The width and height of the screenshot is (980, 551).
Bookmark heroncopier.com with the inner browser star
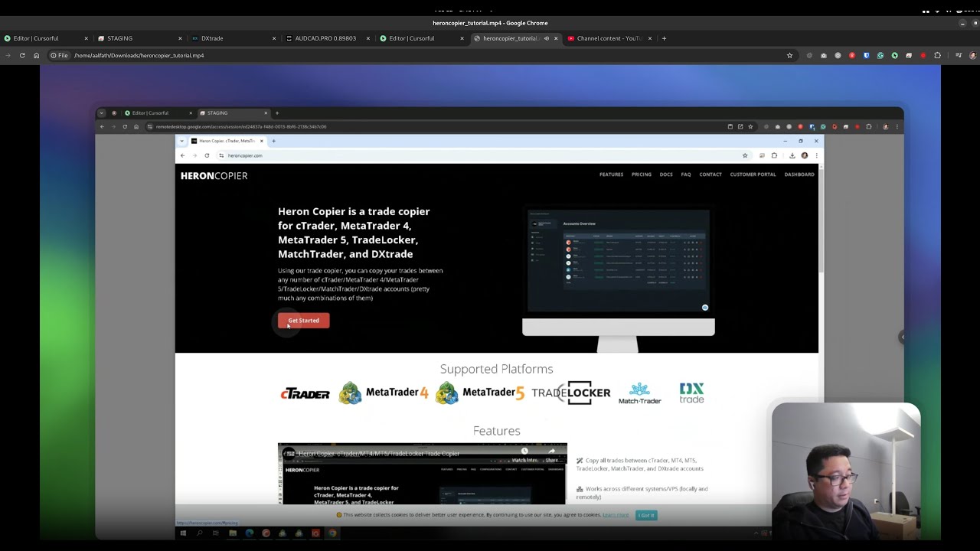pyautogui.click(x=744, y=155)
